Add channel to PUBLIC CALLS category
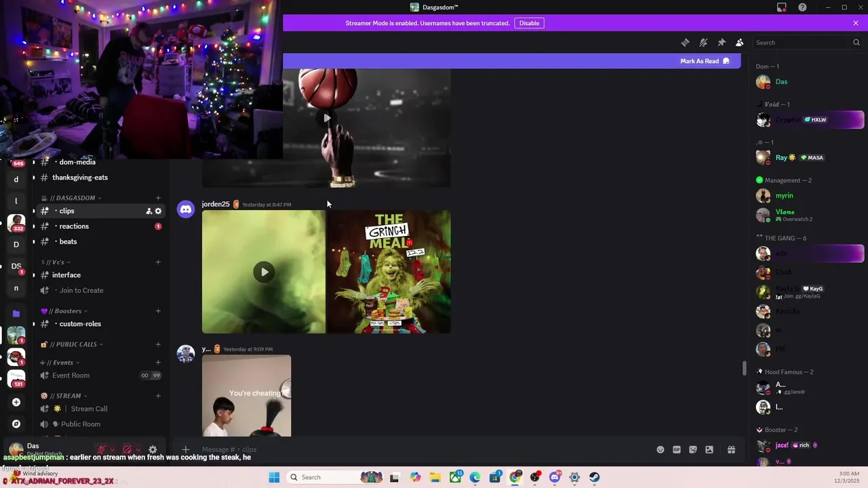Image resolution: width=868 pixels, height=488 pixels. pos(158,344)
